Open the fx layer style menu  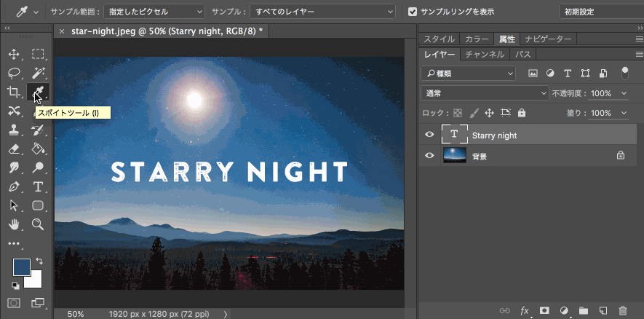[525, 310]
